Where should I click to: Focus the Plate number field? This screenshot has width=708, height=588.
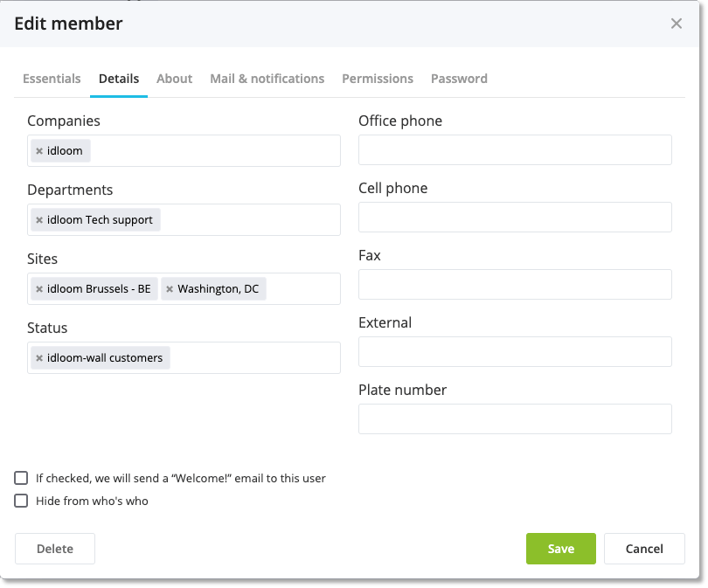click(x=515, y=419)
